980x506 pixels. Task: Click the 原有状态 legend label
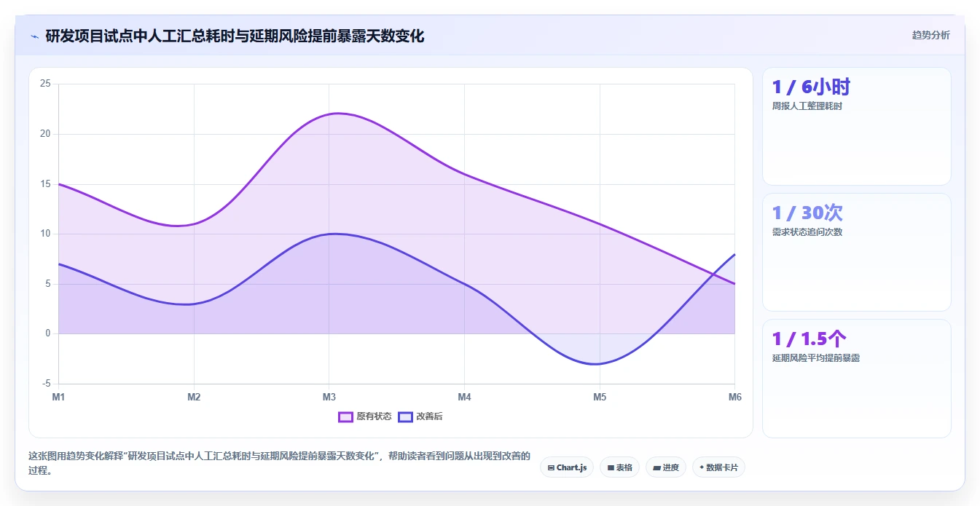[374, 416]
